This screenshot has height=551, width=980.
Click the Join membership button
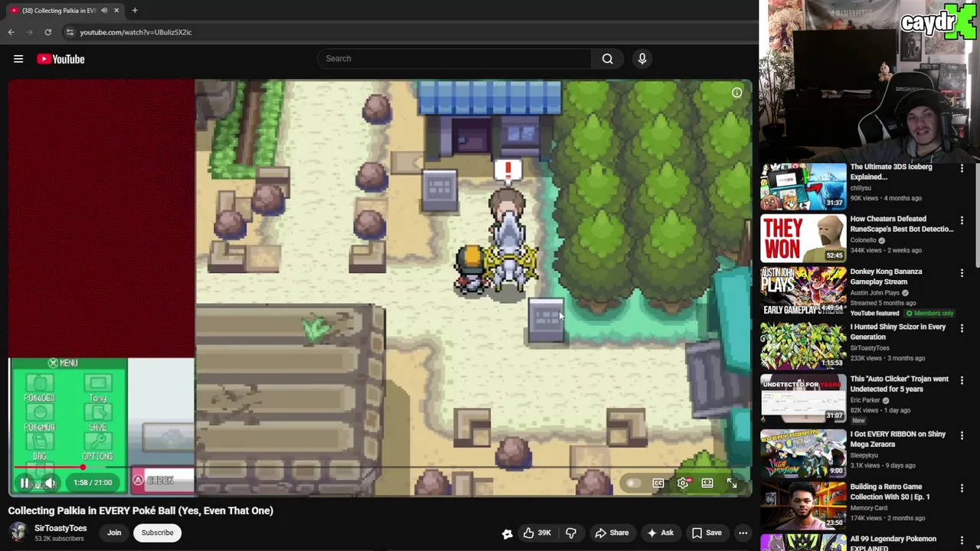click(114, 533)
